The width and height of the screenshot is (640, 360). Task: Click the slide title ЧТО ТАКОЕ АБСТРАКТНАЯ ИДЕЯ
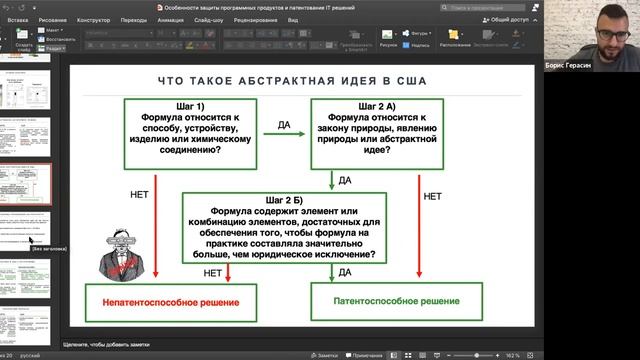pos(292,81)
